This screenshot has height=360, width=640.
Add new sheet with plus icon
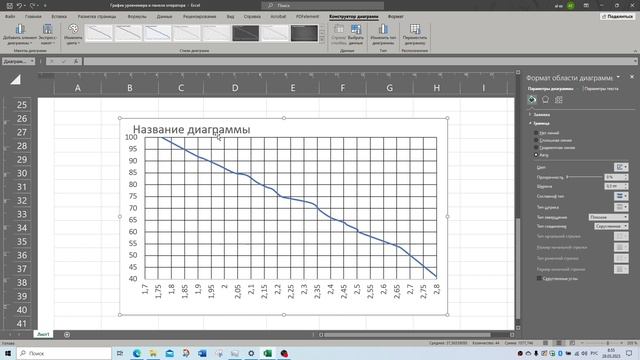(x=67, y=335)
